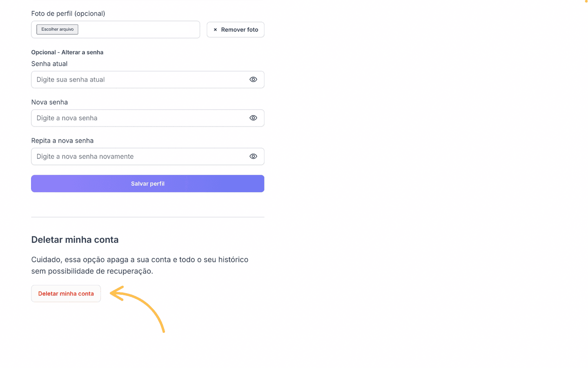Click the small orange dot at top-right corner
588x368 pixels.
[586, 1]
